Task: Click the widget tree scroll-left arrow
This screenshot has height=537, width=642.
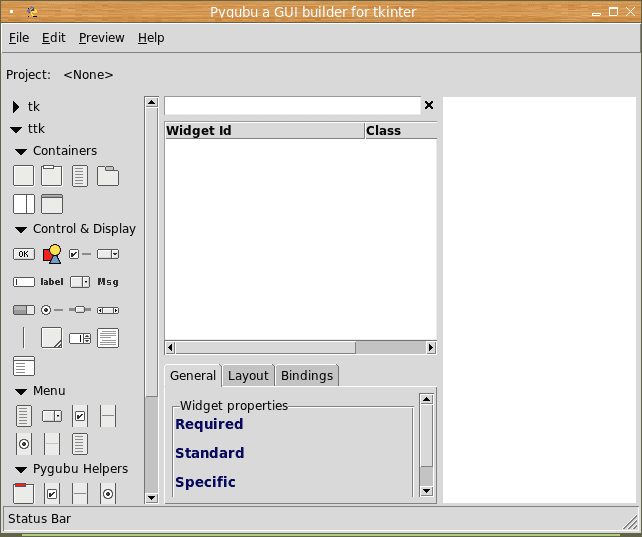Action: click(x=170, y=347)
